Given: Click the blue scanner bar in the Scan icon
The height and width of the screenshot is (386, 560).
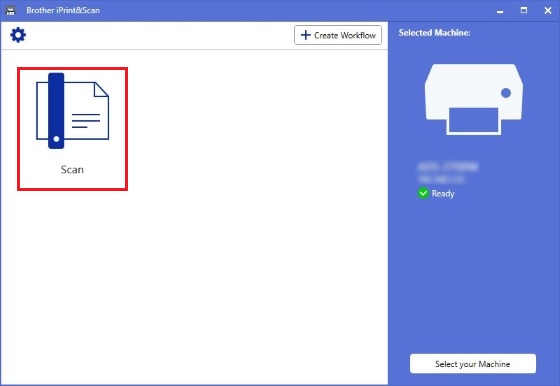Looking at the screenshot, I should (x=56, y=111).
